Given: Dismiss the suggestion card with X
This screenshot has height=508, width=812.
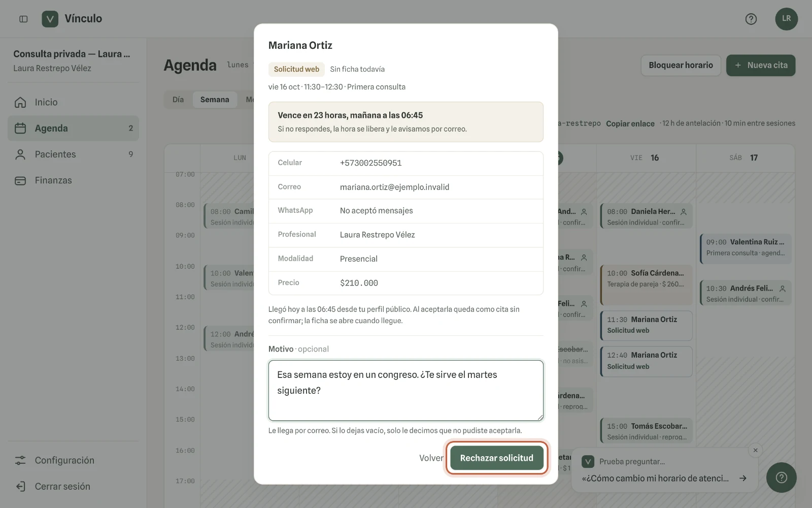Looking at the screenshot, I should 755,450.
